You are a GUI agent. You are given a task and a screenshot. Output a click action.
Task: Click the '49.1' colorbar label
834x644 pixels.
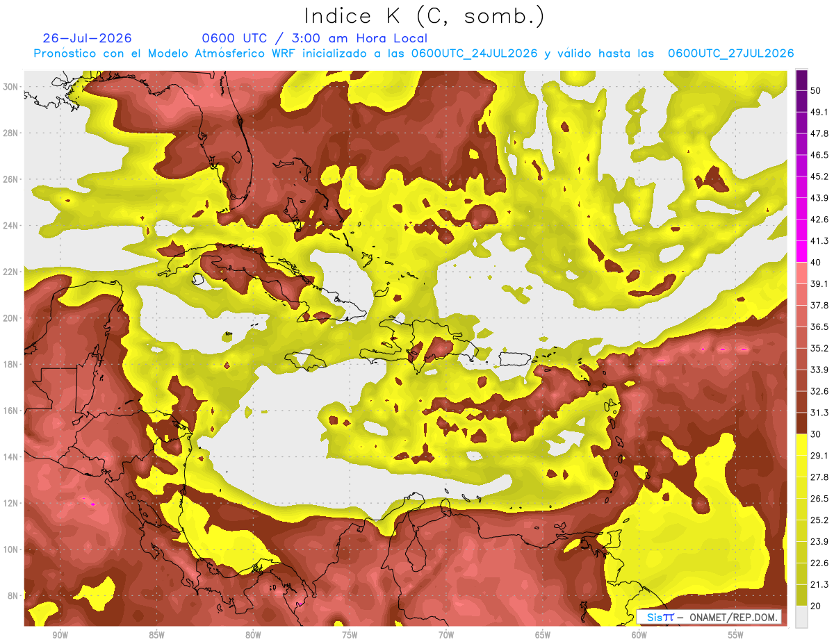point(819,113)
